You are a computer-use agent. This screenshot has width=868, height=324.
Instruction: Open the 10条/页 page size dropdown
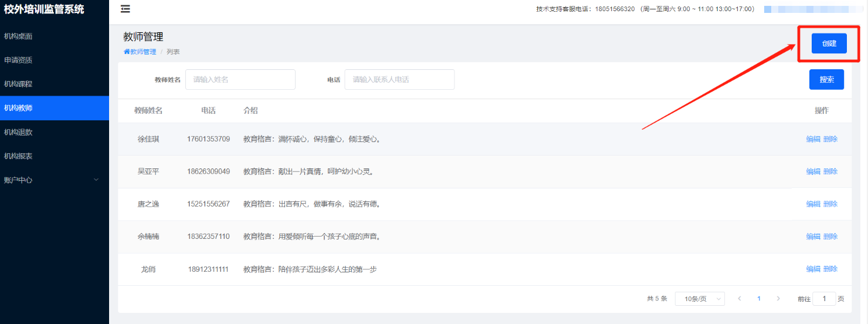(700, 299)
